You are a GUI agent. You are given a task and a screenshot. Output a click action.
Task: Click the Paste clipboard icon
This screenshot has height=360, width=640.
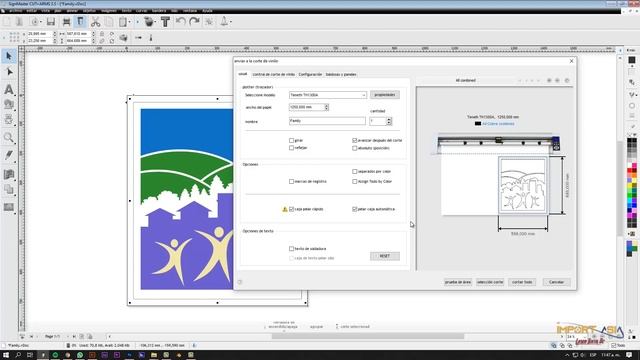pos(123,22)
